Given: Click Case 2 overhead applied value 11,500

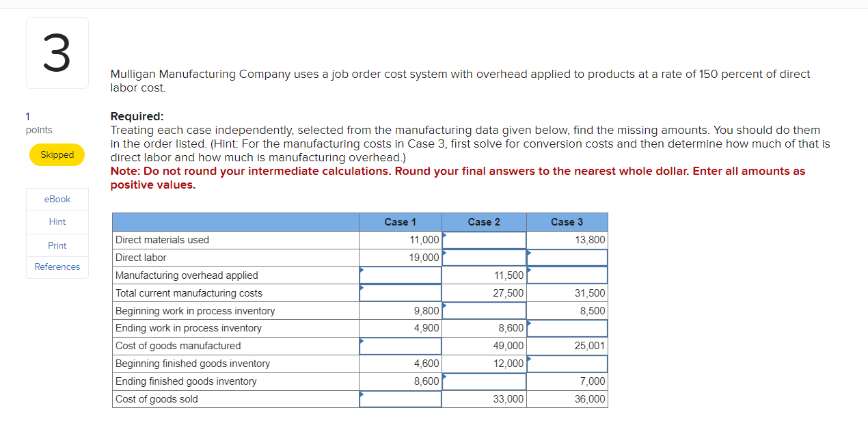Looking at the screenshot, I should 508,275.
